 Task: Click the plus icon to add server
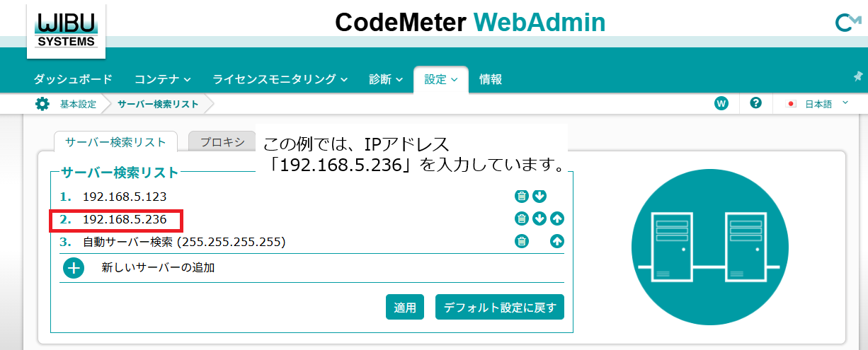coord(74,268)
